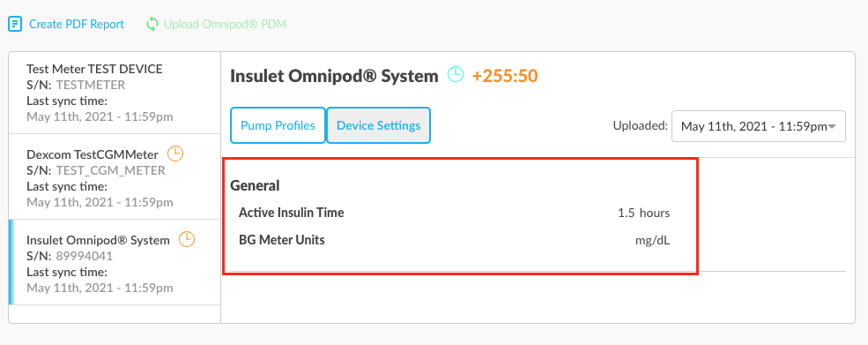Click the BG Meter Units row
Screen dimensions: 868x345
tap(455, 241)
